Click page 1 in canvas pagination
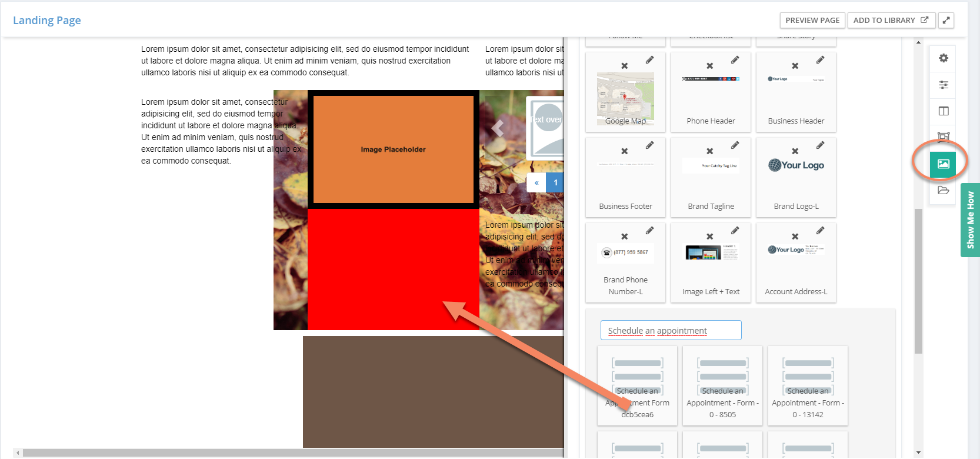Viewport: 980px width, 459px height. [555, 182]
